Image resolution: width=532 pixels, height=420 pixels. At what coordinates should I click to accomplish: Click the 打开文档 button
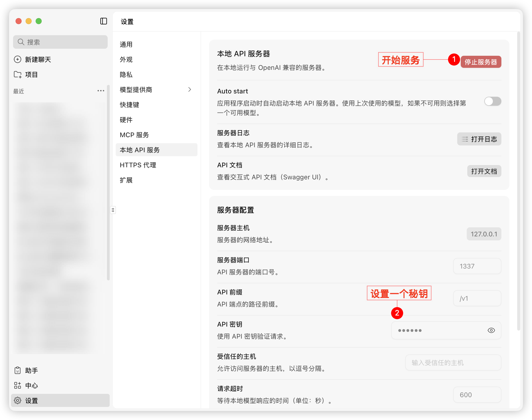point(484,171)
